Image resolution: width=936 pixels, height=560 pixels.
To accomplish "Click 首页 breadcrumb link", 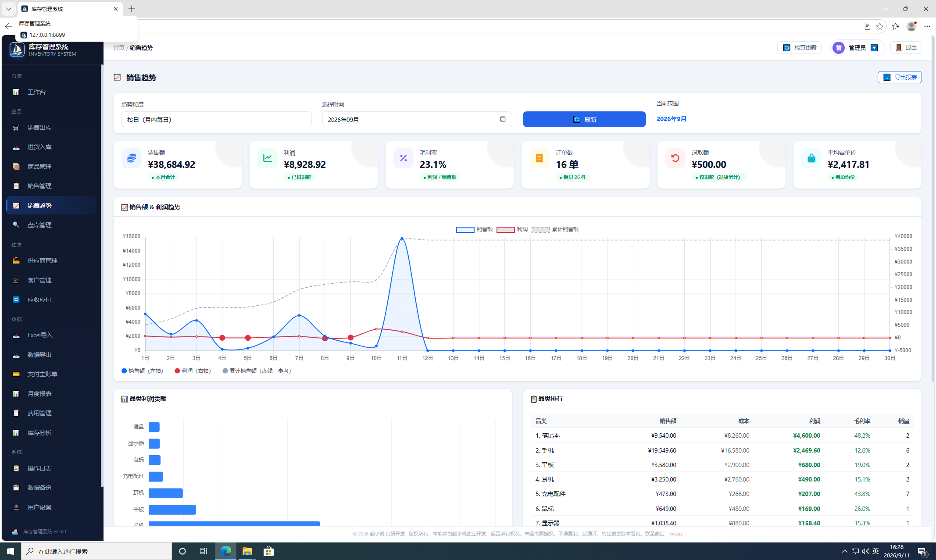I will 119,48.
